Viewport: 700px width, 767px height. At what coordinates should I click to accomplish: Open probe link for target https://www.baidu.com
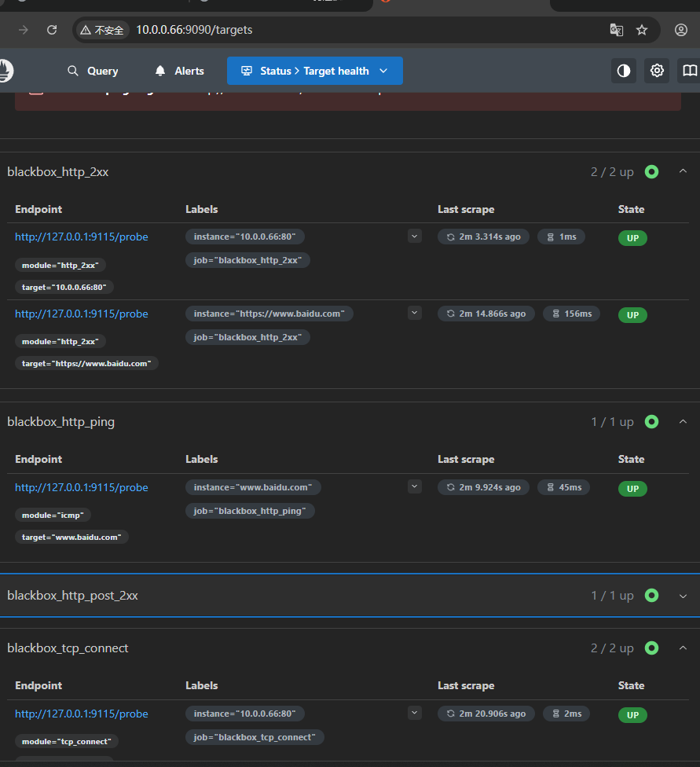click(x=81, y=314)
